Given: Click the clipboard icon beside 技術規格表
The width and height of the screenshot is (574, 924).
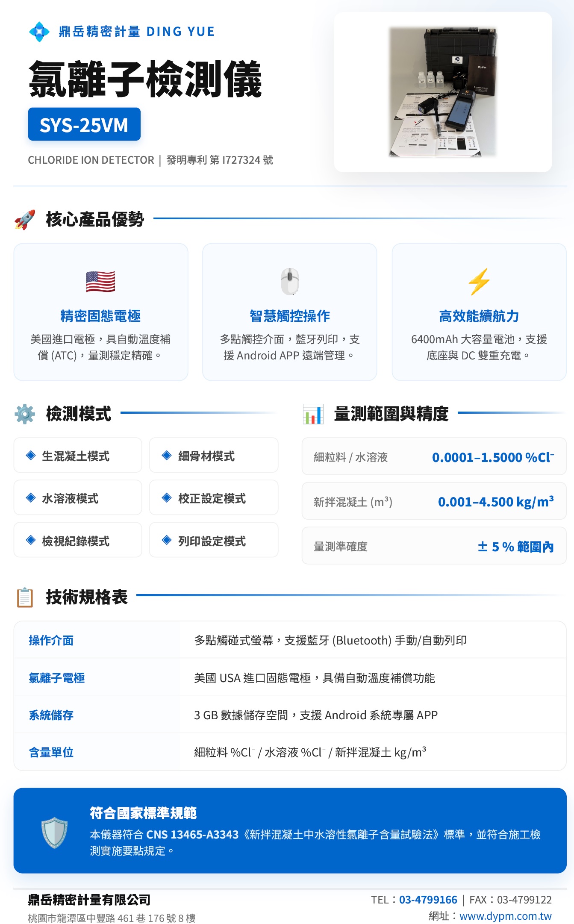Looking at the screenshot, I should click(25, 597).
